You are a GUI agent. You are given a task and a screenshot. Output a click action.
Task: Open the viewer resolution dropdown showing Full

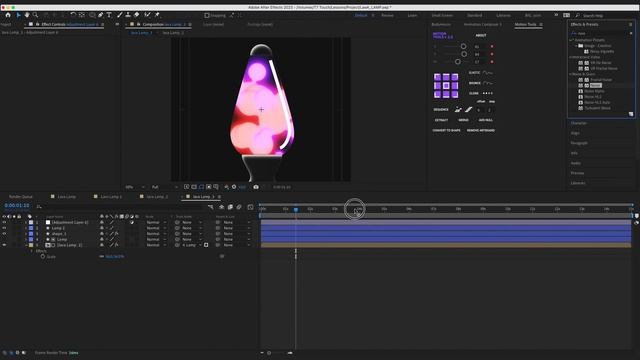(x=164, y=187)
